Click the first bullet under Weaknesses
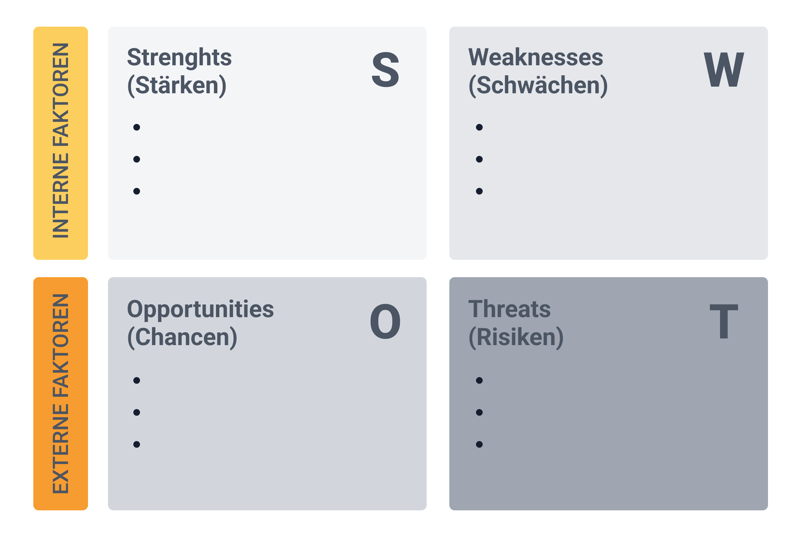 (480, 127)
